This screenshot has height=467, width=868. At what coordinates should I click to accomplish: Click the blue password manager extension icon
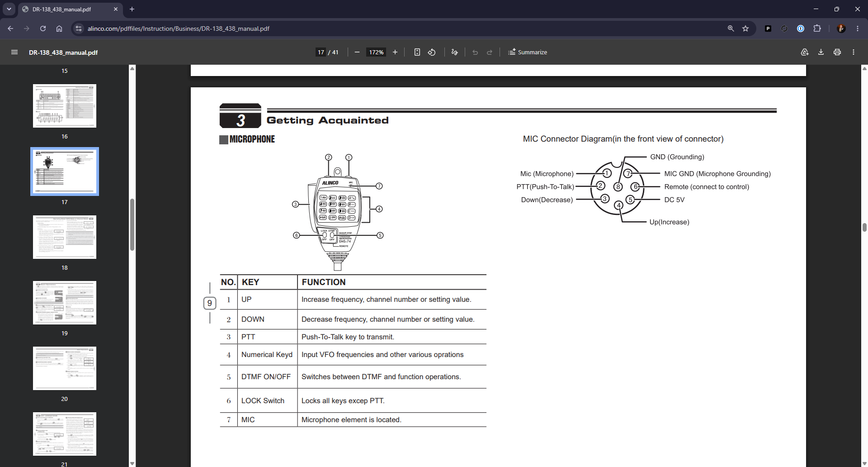[x=801, y=29]
